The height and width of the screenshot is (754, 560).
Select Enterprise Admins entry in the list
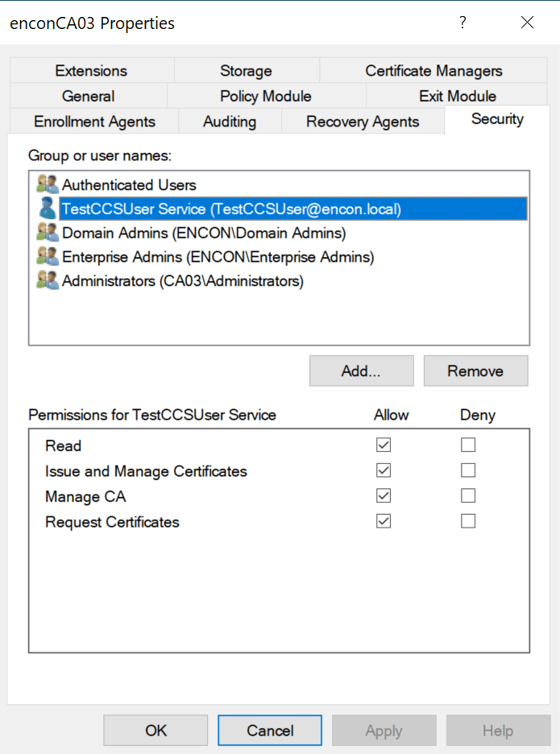point(218,257)
